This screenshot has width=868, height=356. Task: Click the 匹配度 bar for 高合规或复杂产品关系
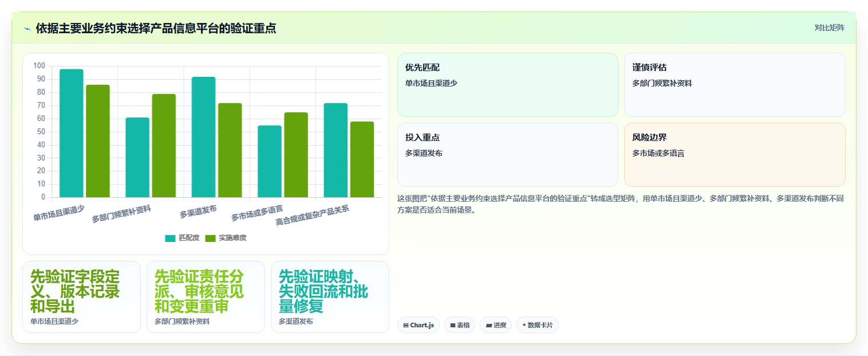[x=336, y=150]
